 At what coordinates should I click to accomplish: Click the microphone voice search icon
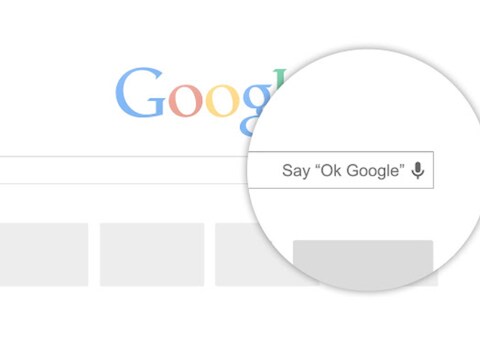pos(418,170)
